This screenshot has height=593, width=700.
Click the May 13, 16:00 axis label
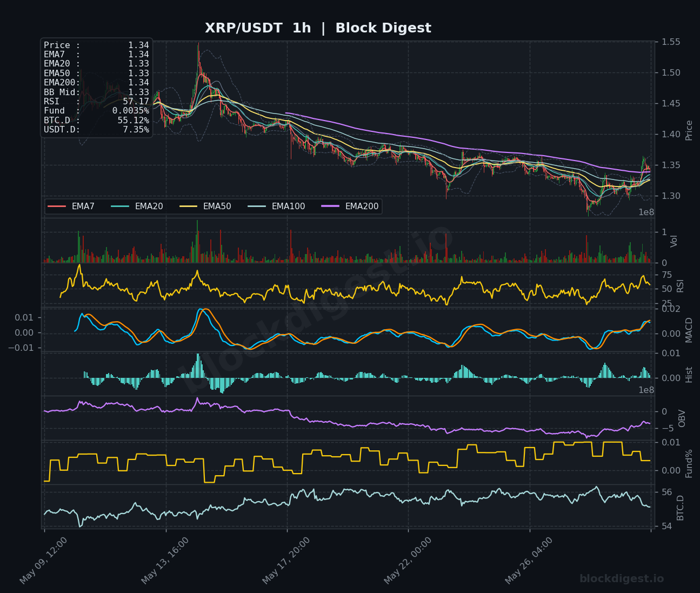click(165, 560)
